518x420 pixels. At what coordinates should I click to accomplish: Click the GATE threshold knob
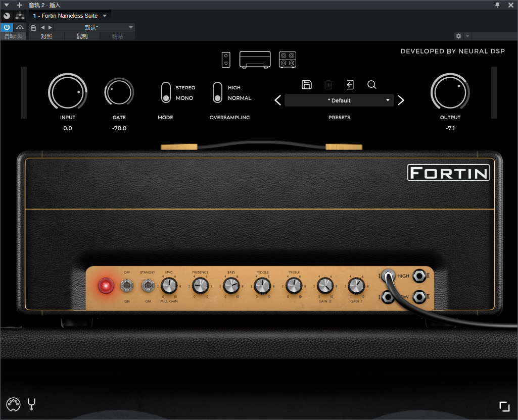119,92
